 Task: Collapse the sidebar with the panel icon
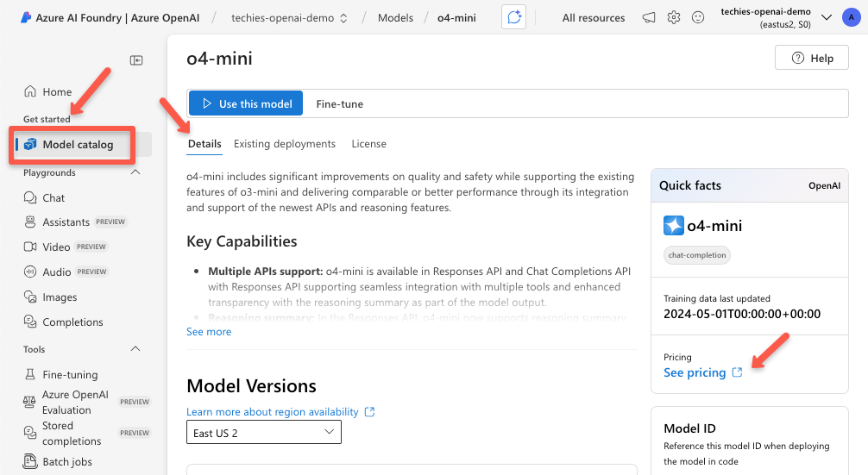point(136,60)
